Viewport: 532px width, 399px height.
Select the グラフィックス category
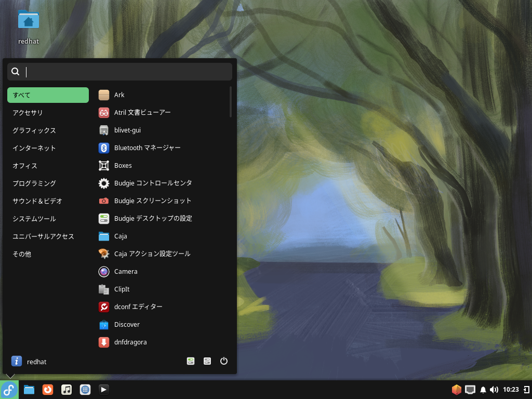tap(48, 130)
